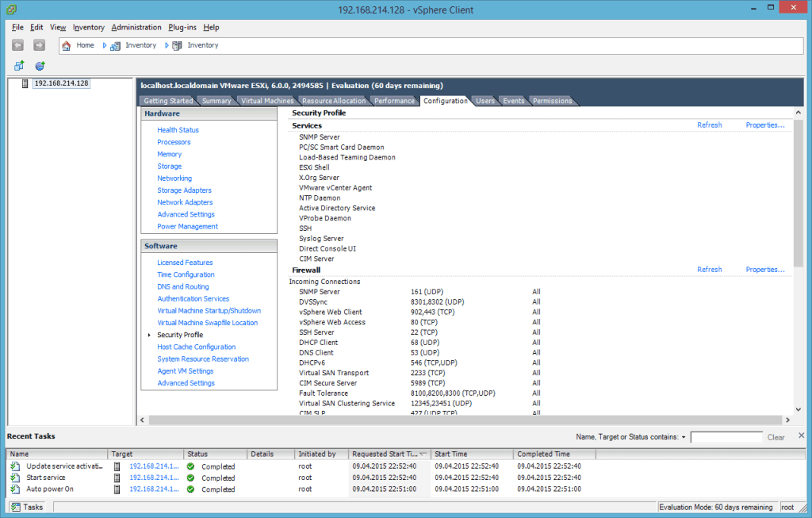Image resolution: width=812 pixels, height=518 pixels.
Task: Click the forward navigation arrow
Action: (x=39, y=45)
